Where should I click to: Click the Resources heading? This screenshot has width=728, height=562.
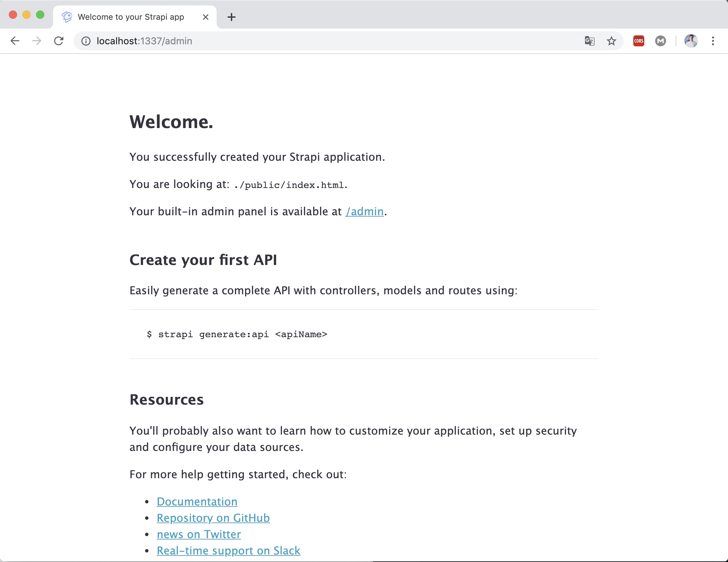[167, 400]
